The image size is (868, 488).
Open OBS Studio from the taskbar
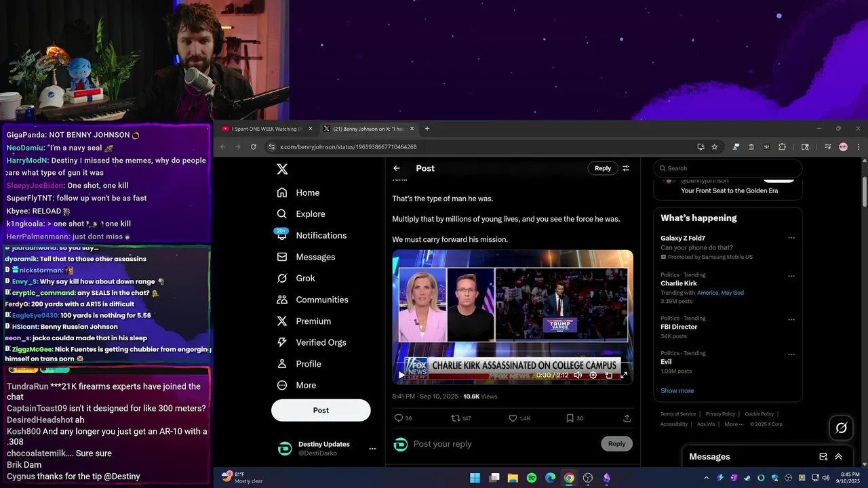click(588, 478)
